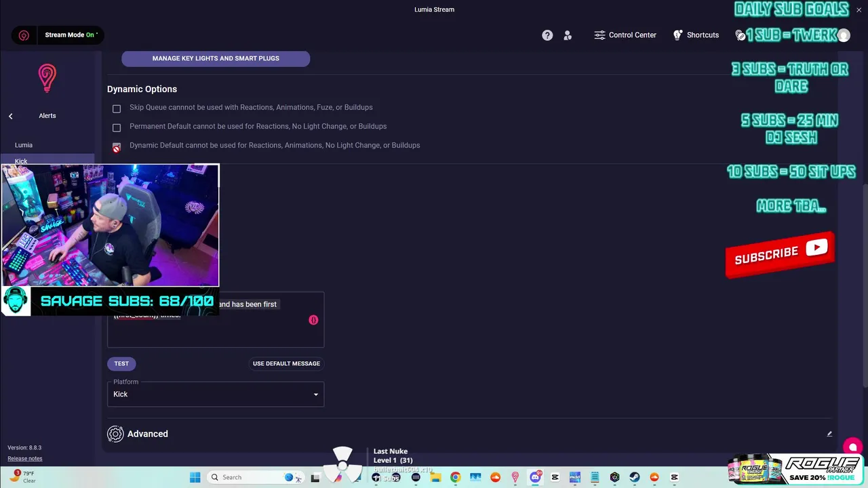Open Lumia Stream pin icon in taskbar
Viewport: 868px width, 488px height.
click(x=515, y=477)
